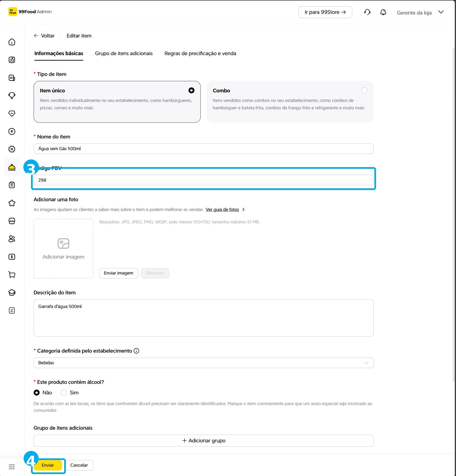The height and width of the screenshot is (476, 456).
Task: Select the Item único radio option
Action: [x=191, y=90]
